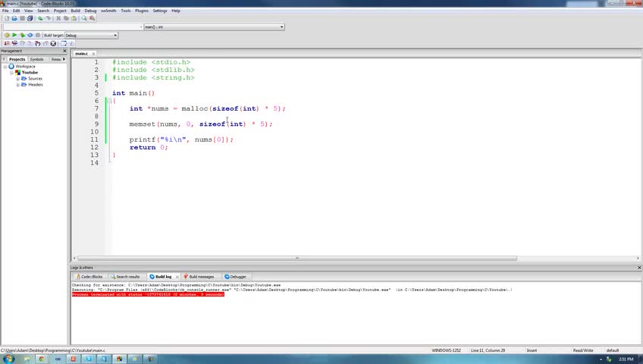The width and height of the screenshot is (643, 364).
Task: Click the Replace icon in toolbar
Action: (93, 18)
